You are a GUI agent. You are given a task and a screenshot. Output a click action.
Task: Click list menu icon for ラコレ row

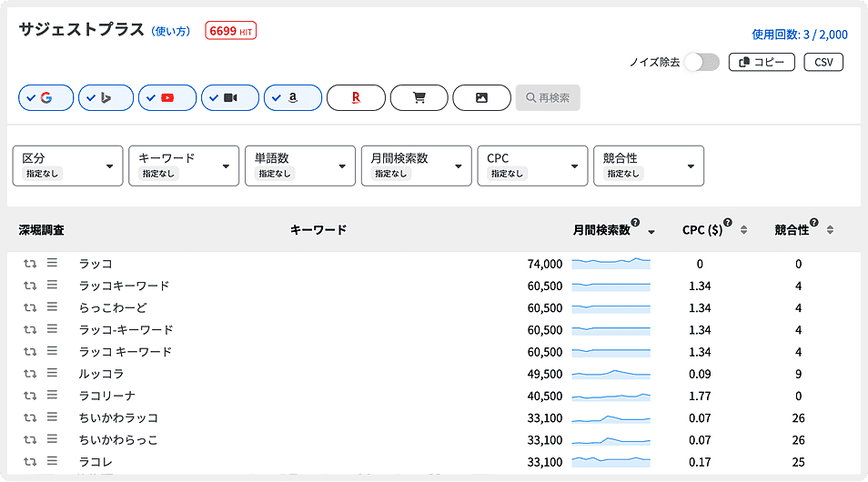coord(52,461)
